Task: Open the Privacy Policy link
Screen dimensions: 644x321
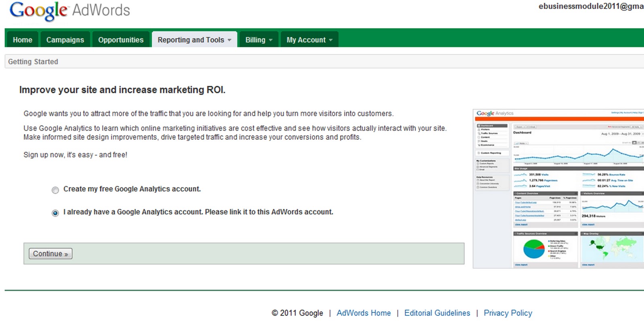Action: (x=508, y=313)
